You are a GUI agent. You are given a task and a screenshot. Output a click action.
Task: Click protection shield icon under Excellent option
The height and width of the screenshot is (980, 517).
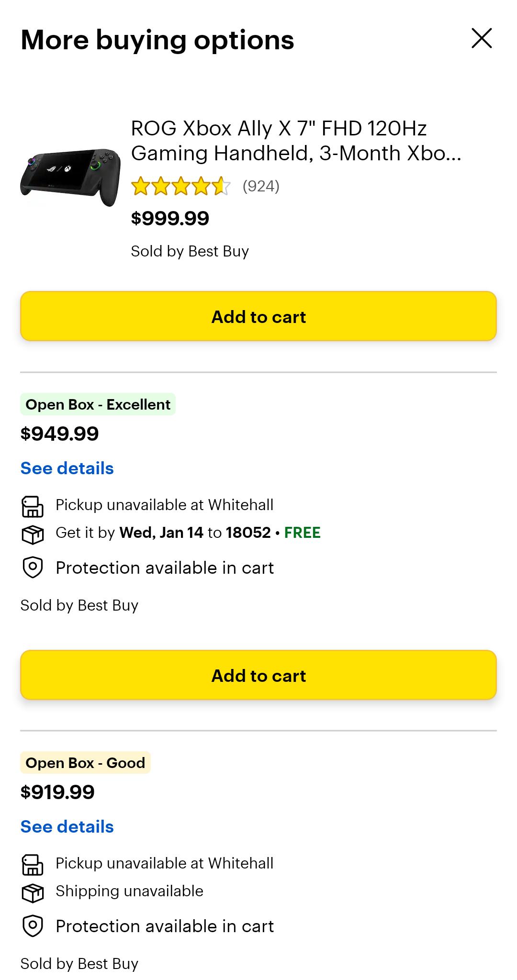click(x=33, y=568)
